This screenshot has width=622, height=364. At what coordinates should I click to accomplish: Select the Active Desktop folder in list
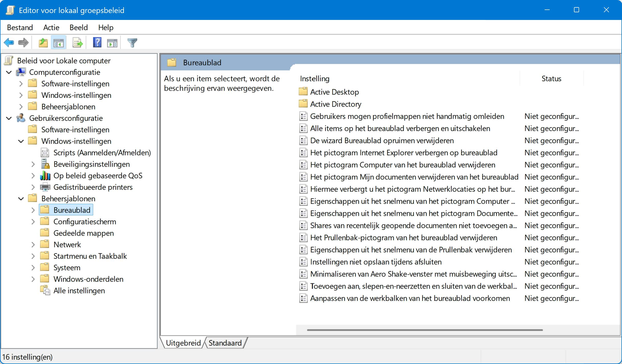[x=334, y=92]
